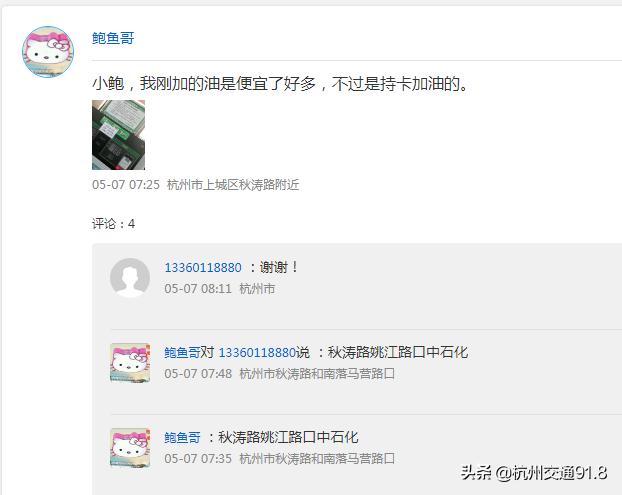
Task: Click 鲍鱼哥 name in the 07:35 comment
Action: pyautogui.click(x=182, y=437)
